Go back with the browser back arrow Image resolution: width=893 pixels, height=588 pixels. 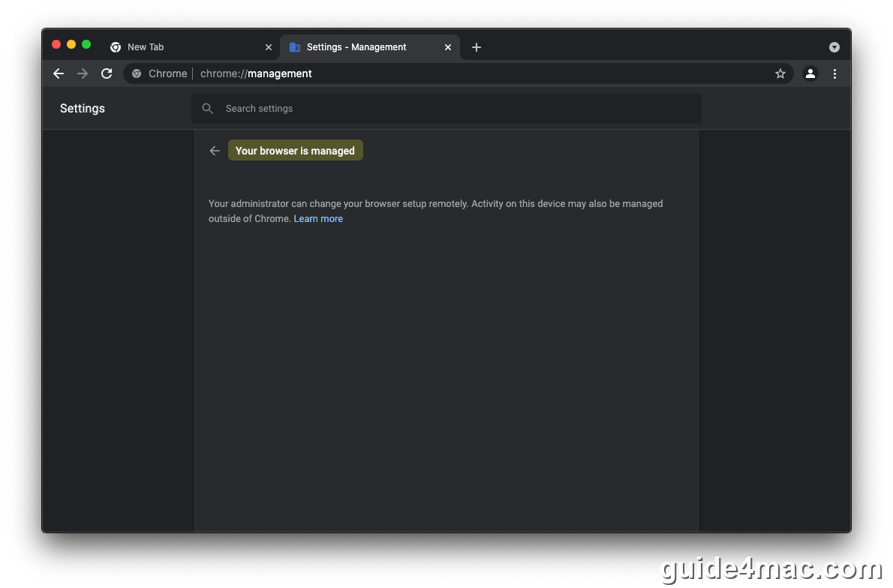click(58, 73)
